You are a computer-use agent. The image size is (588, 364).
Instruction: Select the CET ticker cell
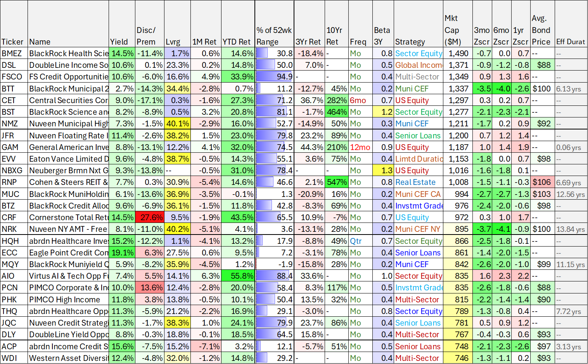tap(14, 100)
